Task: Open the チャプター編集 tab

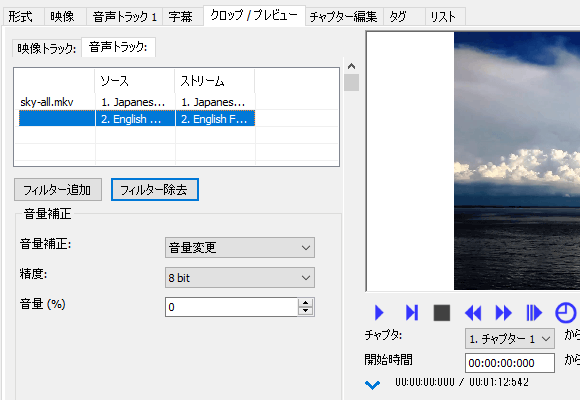Action: pyautogui.click(x=344, y=17)
